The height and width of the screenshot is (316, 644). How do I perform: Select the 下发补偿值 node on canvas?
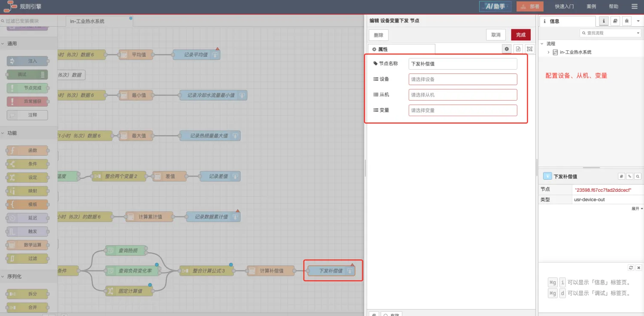coord(331,271)
